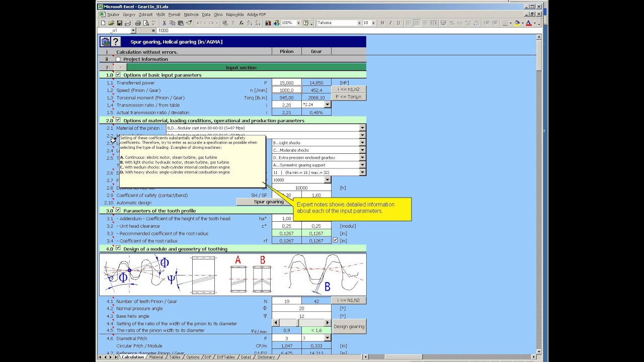Screen dimensions: 644x362
Task: Click the pinion tooth count cell 19
Action: tap(287, 301)
